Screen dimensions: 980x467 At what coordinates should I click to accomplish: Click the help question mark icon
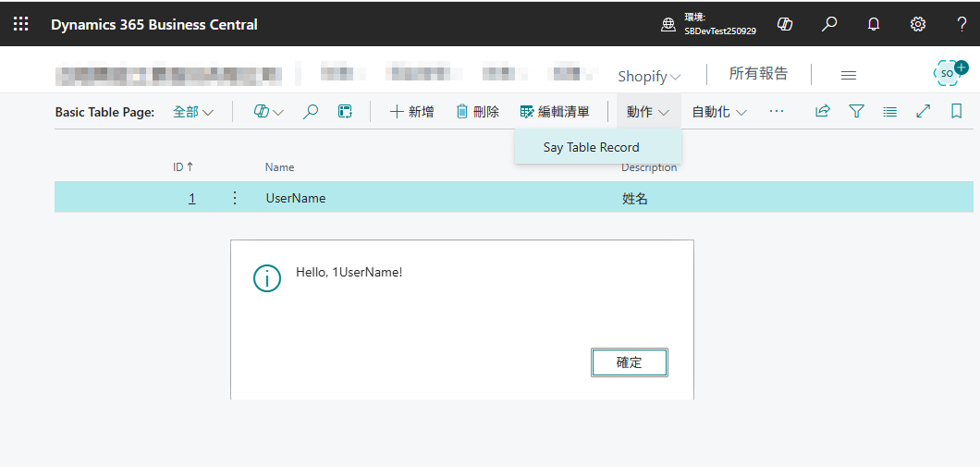pos(962,24)
